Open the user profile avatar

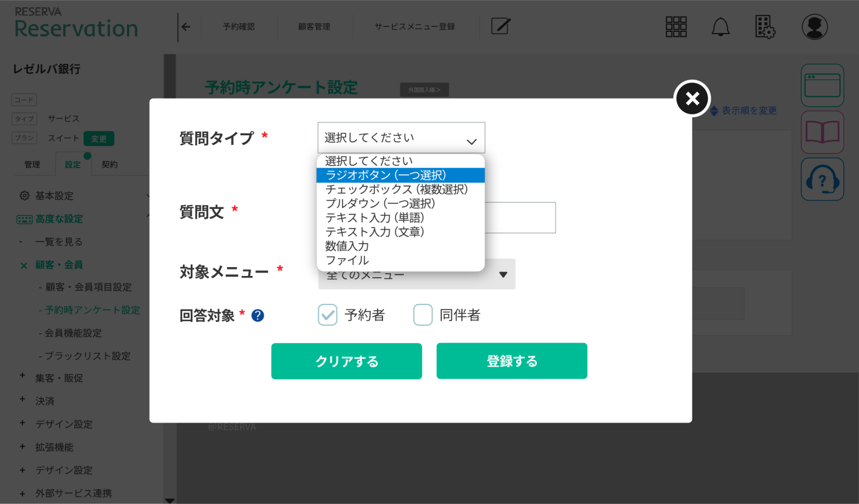[815, 27]
